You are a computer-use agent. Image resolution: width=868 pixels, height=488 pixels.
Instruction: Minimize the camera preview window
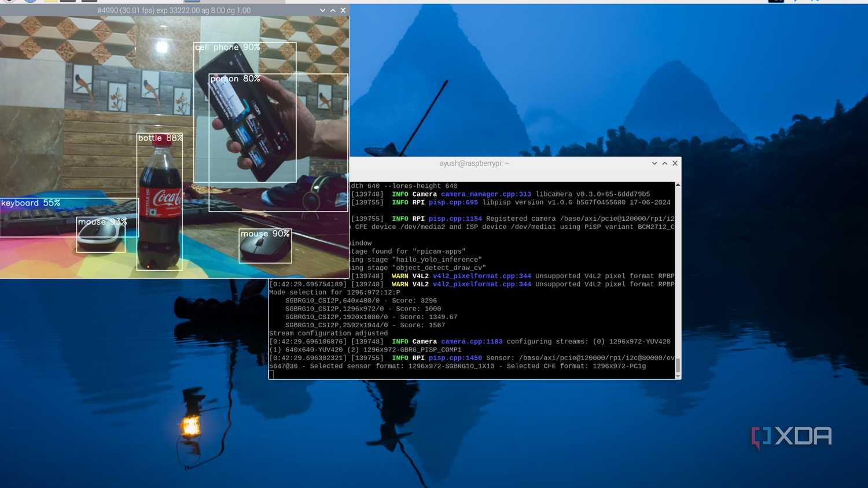tap(322, 10)
